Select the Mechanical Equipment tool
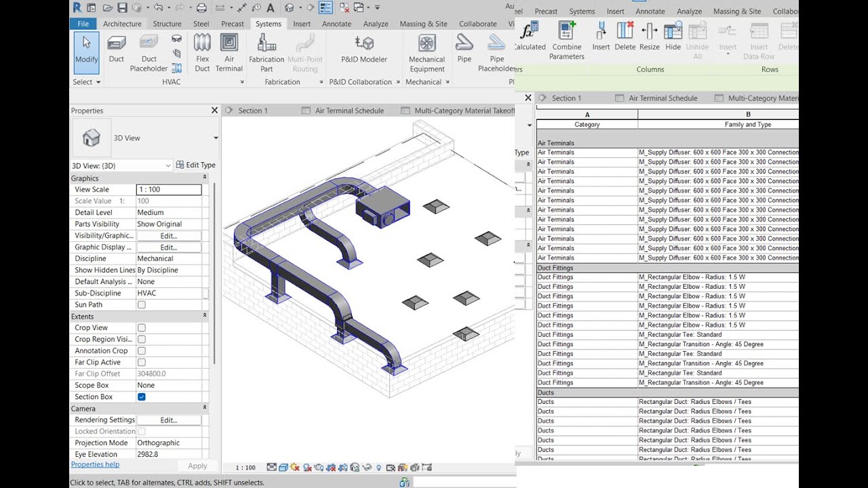The width and height of the screenshot is (868, 488). coord(427,53)
